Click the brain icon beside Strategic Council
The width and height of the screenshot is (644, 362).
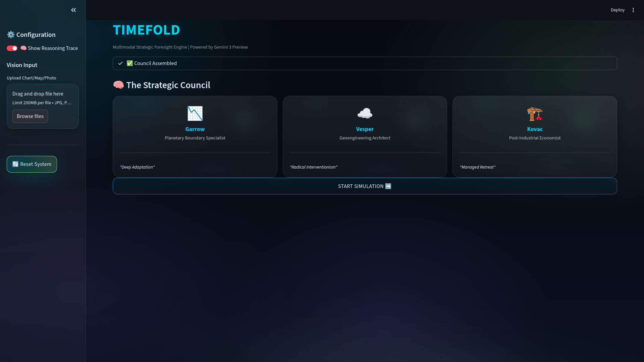(x=118, y=85)
